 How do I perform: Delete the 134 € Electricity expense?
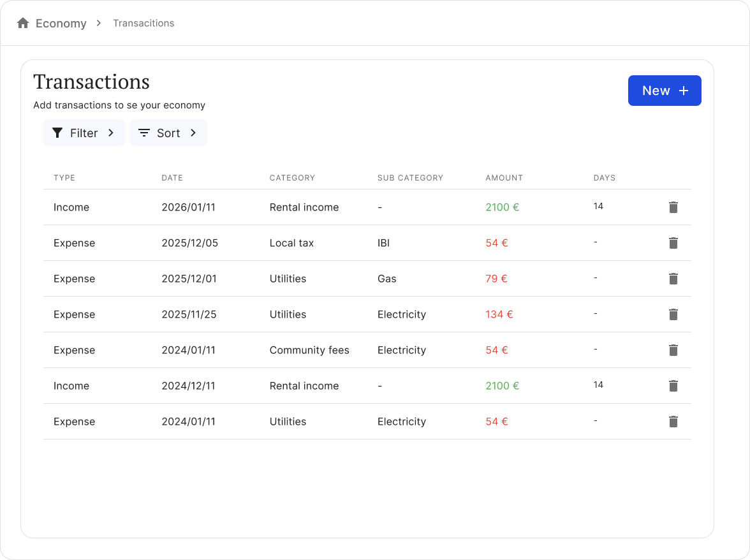coord(673,314)
